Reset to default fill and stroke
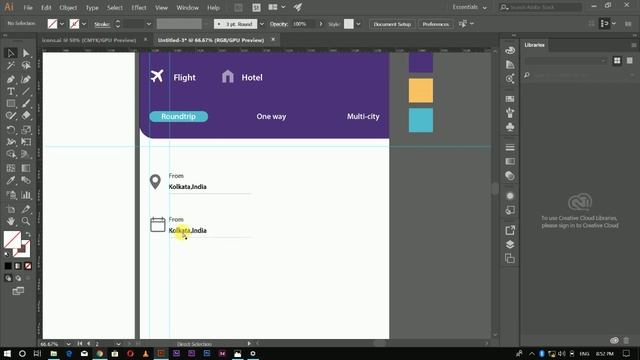 (7, 254)
